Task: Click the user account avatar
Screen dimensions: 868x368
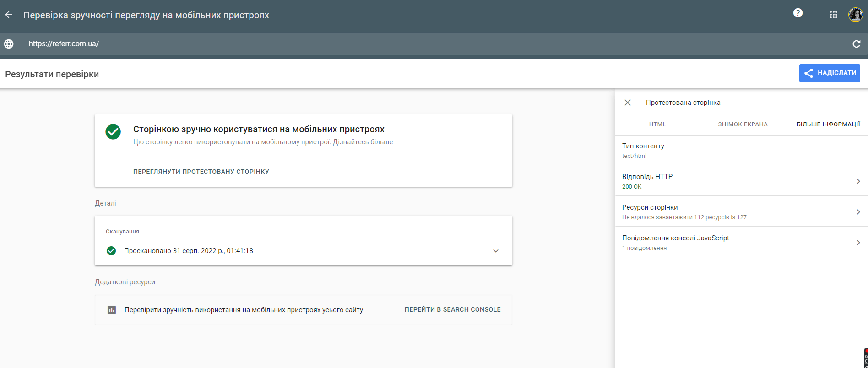Action: (856, 15)
